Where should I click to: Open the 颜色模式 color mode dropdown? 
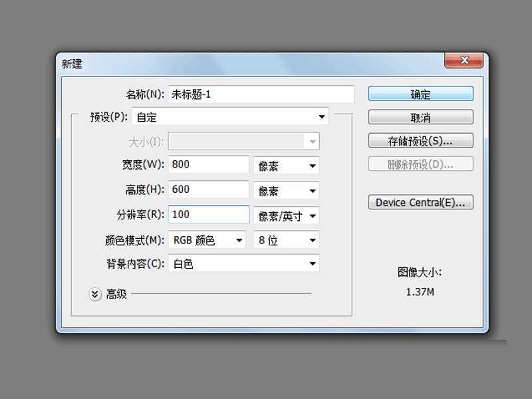pyautogui.click(x=206, y=240)
